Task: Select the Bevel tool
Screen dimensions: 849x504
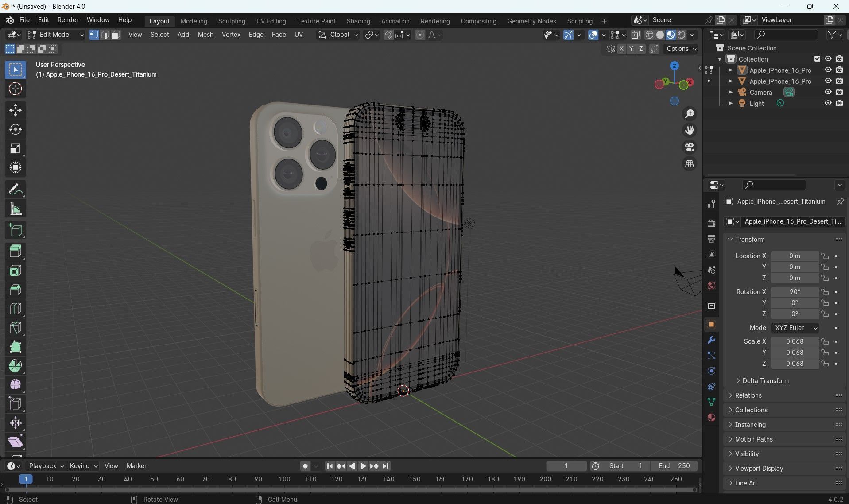Action: (16, 290)
